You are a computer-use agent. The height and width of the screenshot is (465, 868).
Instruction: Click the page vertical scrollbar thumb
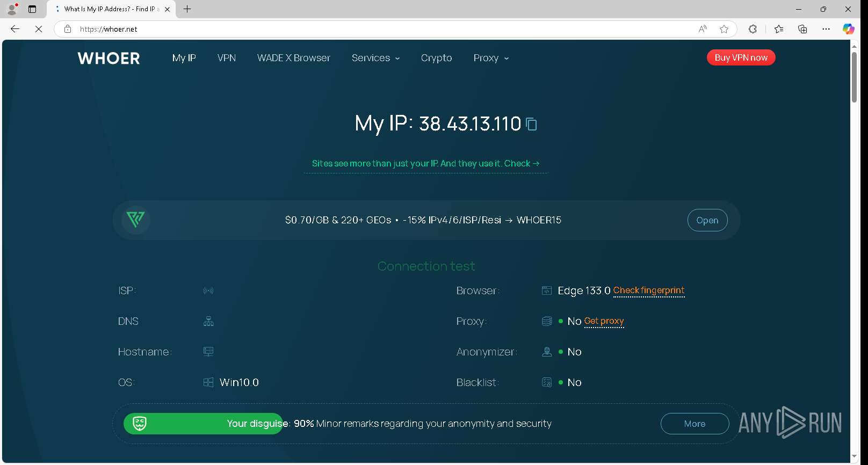click(x=854, y=77)
